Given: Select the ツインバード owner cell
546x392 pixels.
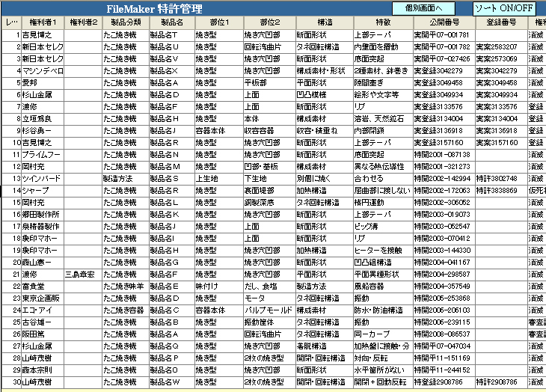Looking at the screenshot, I should 43,179.
